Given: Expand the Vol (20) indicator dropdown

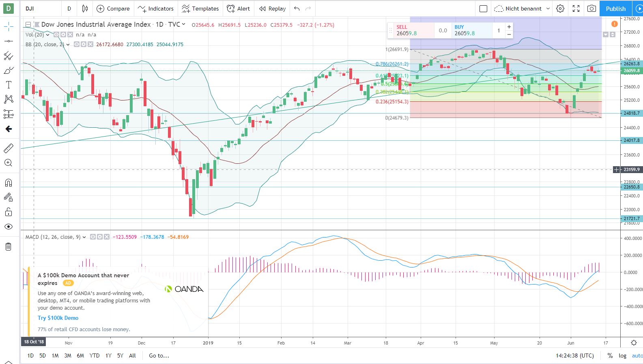Looking at the screenshot, I should click(x=48, y=35).
